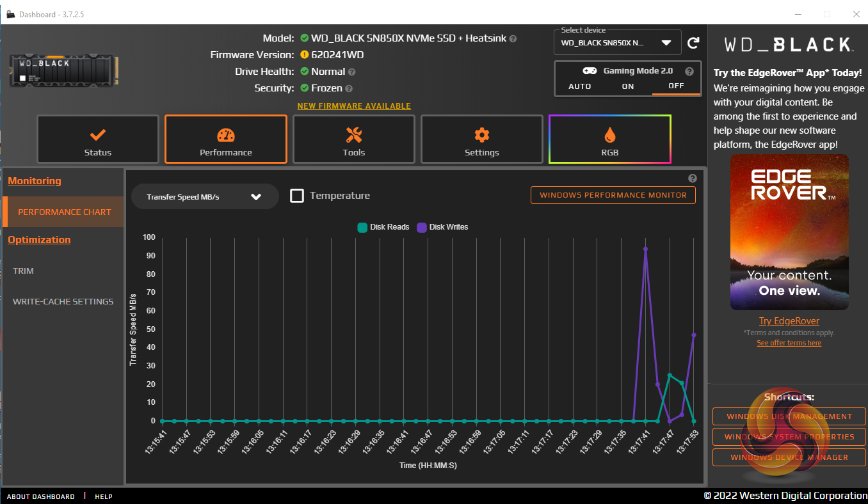
Task: Click the EdgeRover advertisement image
Action: point(789,232)
